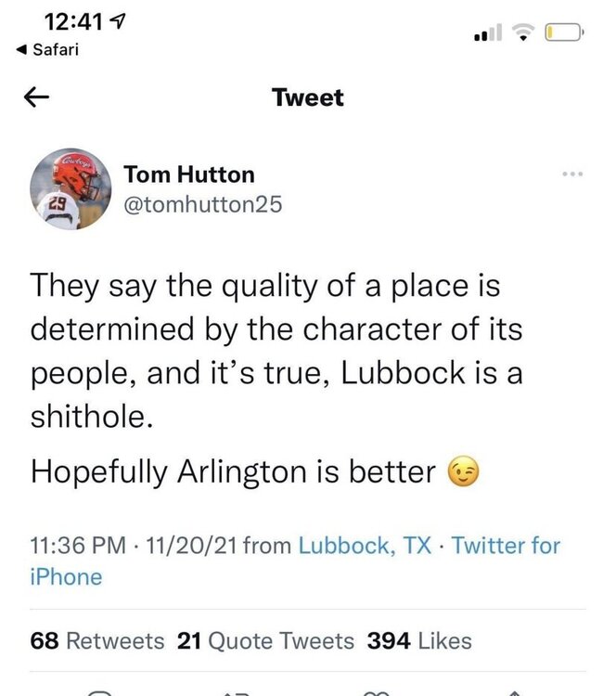Screen dimensions: 616x696
Task: Tap the battery icon in the status bar
Action: [x=563, y=34]
